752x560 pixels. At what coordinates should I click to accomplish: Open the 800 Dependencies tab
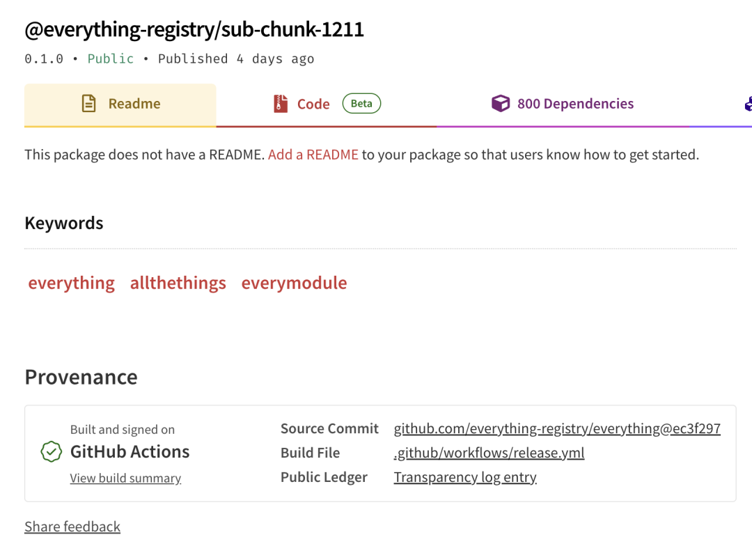575,104
